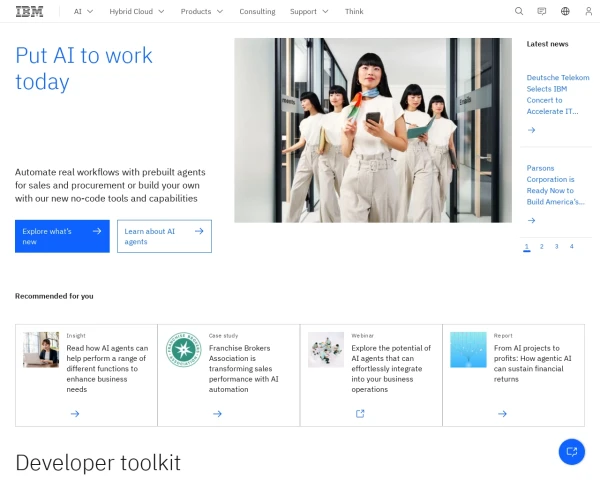Open the user profile icon
Screen dimensions: 600x480
pyautogui.click(x=589, y=11)
